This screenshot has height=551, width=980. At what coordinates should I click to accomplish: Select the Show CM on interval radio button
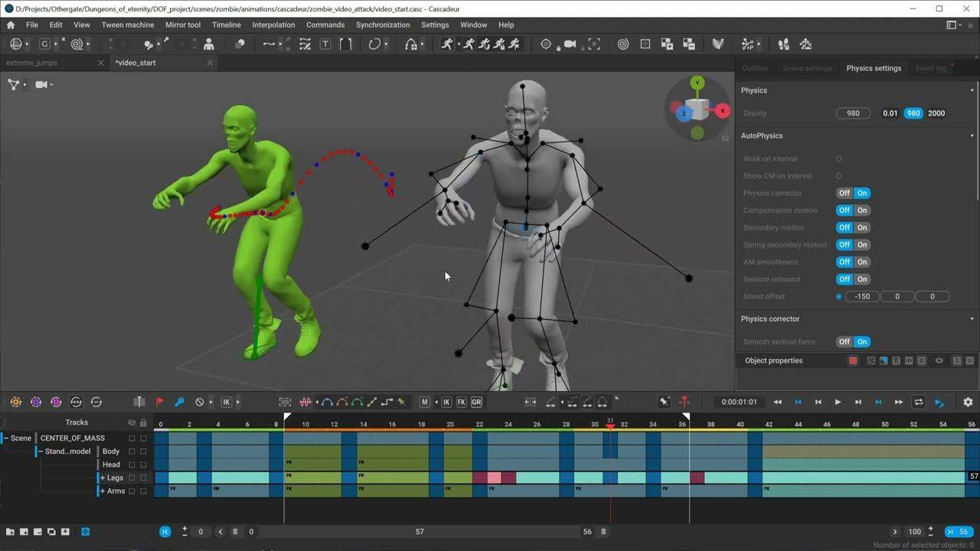point(839,176)
